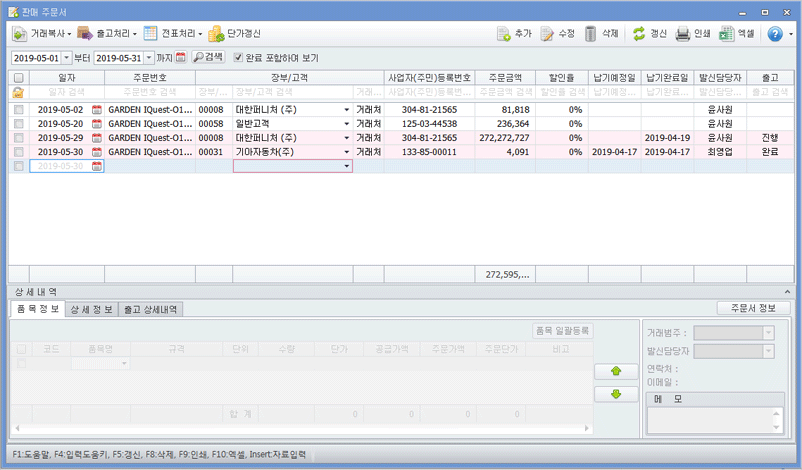Open the blue help question mark icon
Image resolution: width=802 pixels, height=470 pixels.
click(774, 33)
